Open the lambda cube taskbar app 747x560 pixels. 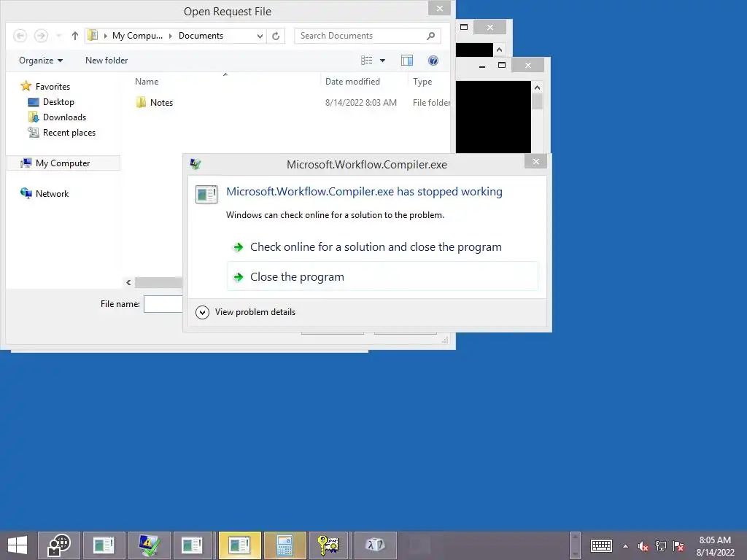(375, 545)
